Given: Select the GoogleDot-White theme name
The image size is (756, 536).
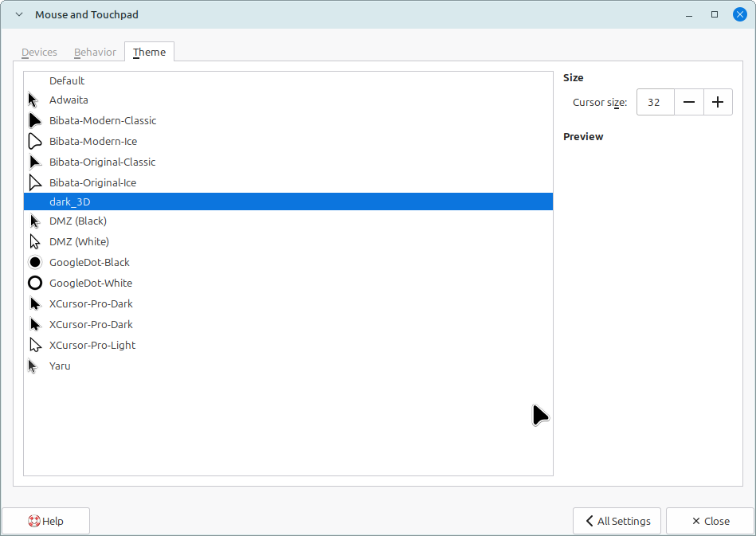Looking at the screenshot, I should point(91,283).
